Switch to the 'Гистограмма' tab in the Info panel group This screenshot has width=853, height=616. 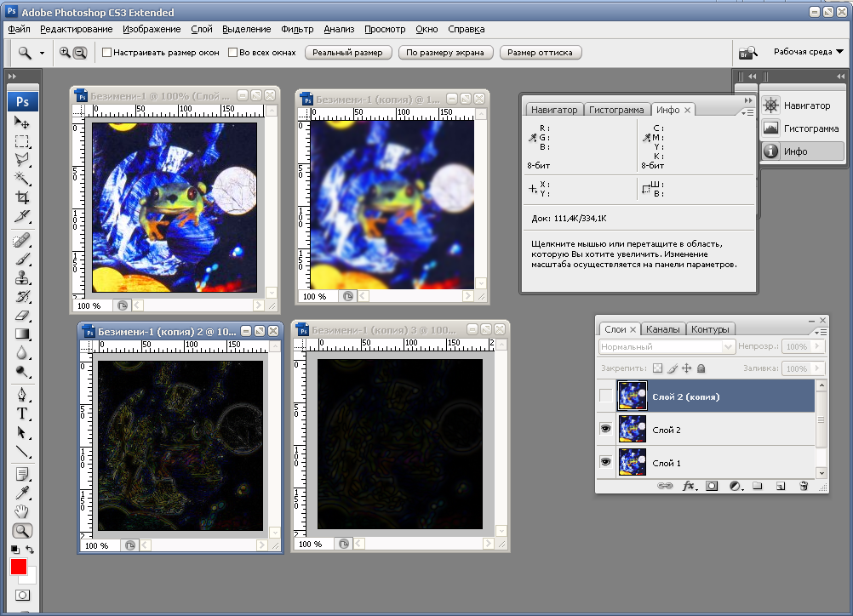coord(615,110)
